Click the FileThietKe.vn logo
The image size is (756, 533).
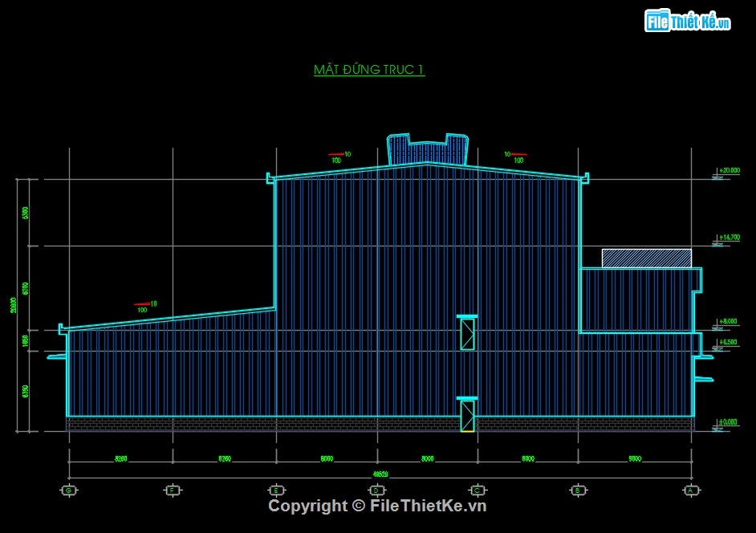(x=688, y=22)
